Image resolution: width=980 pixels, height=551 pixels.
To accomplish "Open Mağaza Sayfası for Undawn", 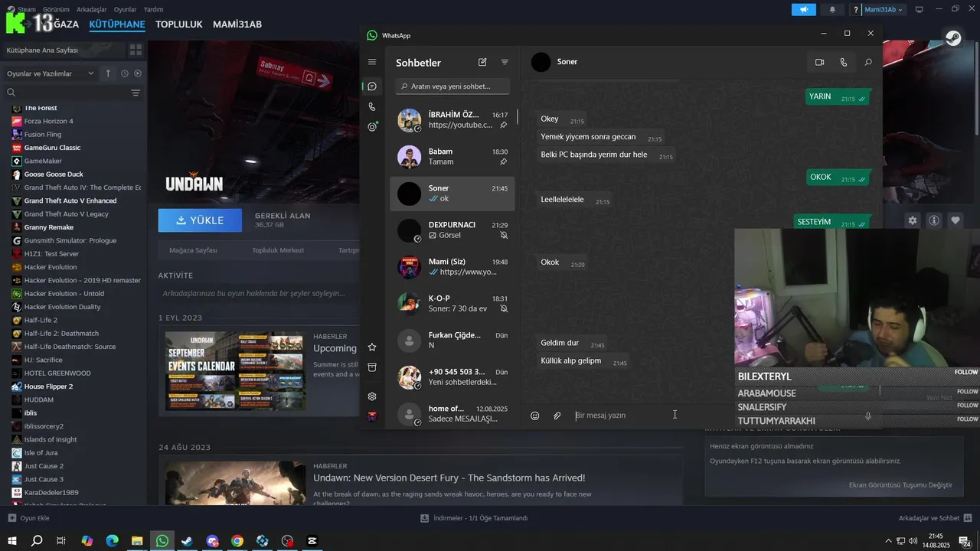I will [x=193, y=250].
